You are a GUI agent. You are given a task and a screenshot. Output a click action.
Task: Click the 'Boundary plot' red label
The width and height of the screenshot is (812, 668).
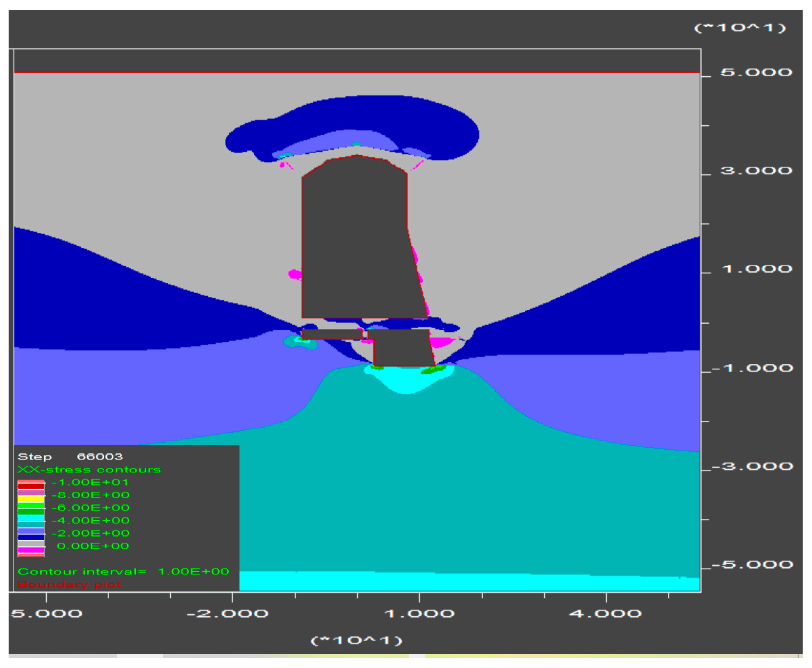coord(70,585)
